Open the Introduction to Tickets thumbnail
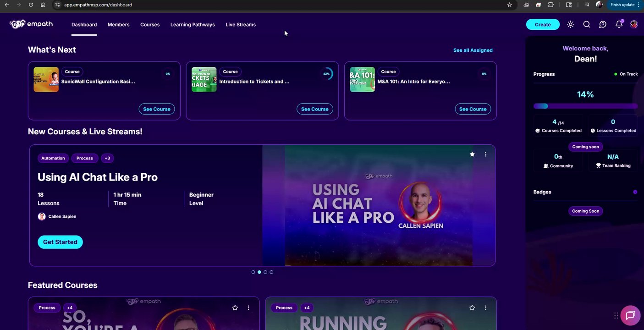Screen dimensions: 644x330 click(x=204, y=79)
